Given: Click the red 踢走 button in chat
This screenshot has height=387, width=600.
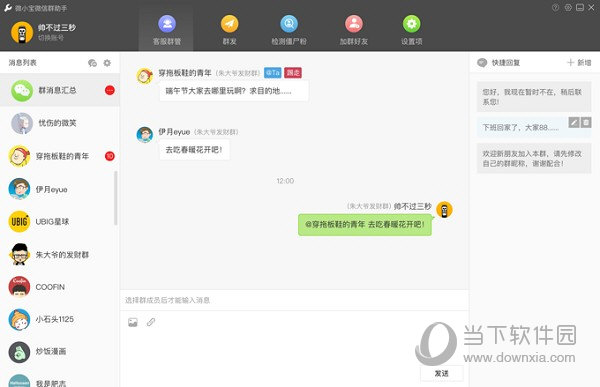Looking at the screenshot, I should point(293,73).
